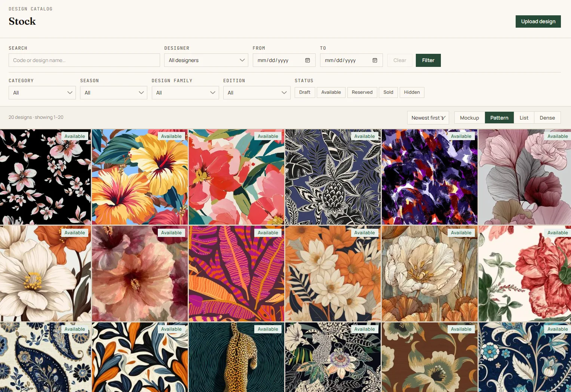This screenshot has width=571, height=392.
Task: Toggle the Available status filter
Action: (331, 92)
